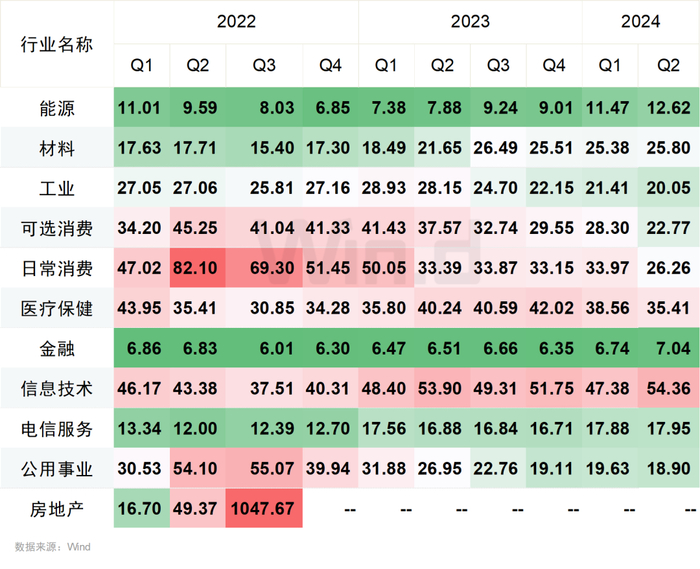Screen dimensions: 700x569
Task: Click the 日常消费 row label
Action: click(57, 269)
